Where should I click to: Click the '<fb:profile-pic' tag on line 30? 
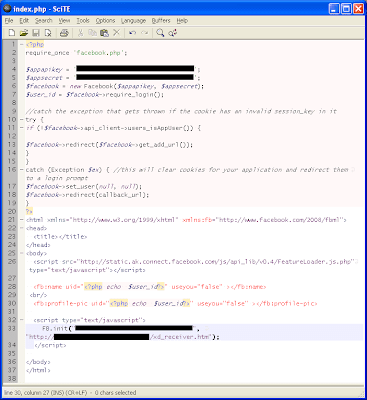click(61, 304)
